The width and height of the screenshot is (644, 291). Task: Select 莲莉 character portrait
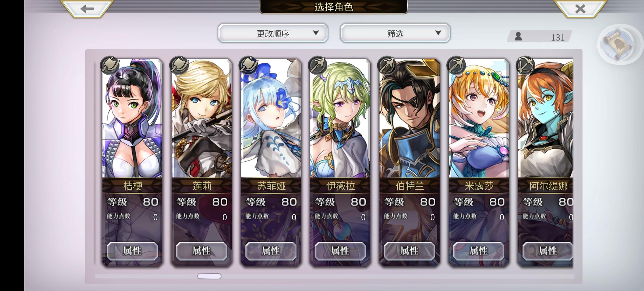[201, 119]
